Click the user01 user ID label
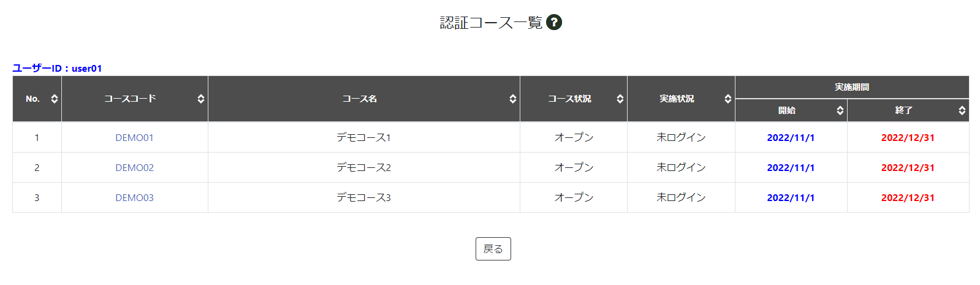The image size is (980, 285). click(x=87, y=68)
